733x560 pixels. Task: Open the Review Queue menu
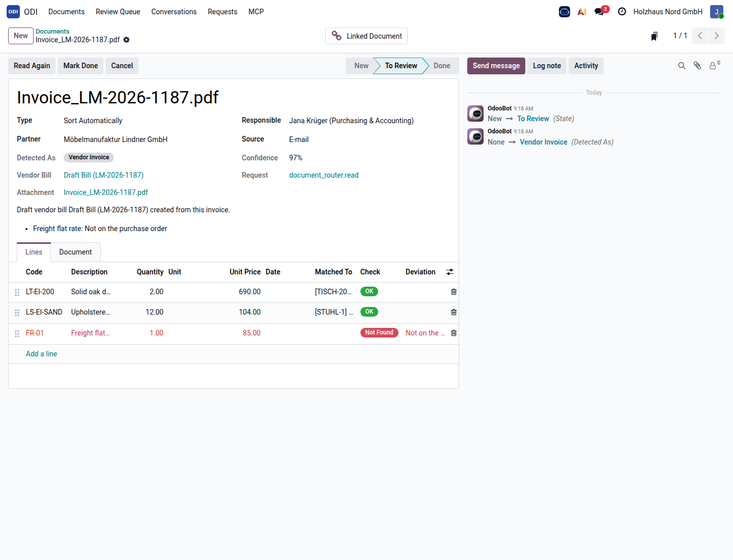(x=118, y=12)
